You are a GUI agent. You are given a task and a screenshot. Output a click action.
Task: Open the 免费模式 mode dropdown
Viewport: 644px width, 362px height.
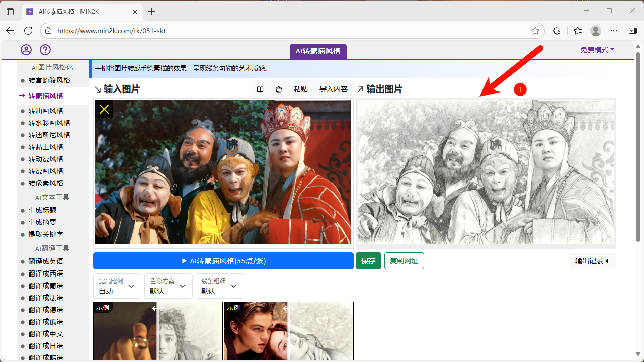click(597, 50)
